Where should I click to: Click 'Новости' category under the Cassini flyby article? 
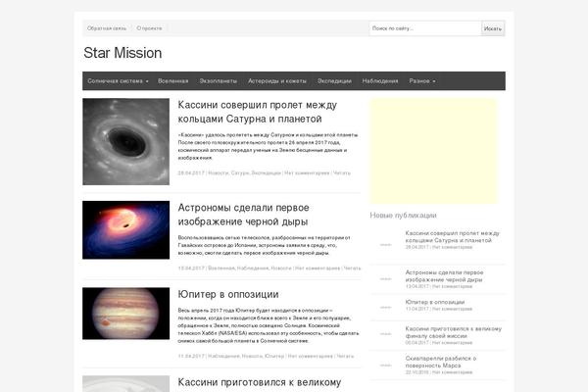point(219,172)
